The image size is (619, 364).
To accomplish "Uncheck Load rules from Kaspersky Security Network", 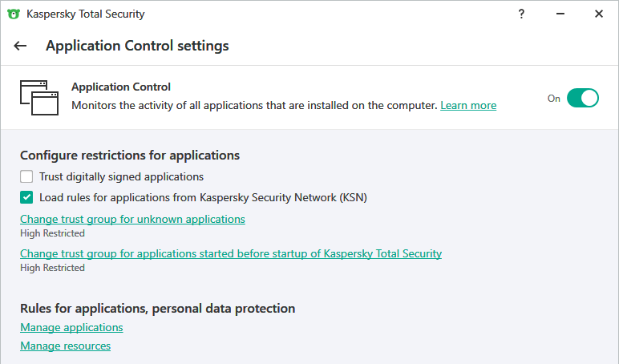I will click(26, 196).
